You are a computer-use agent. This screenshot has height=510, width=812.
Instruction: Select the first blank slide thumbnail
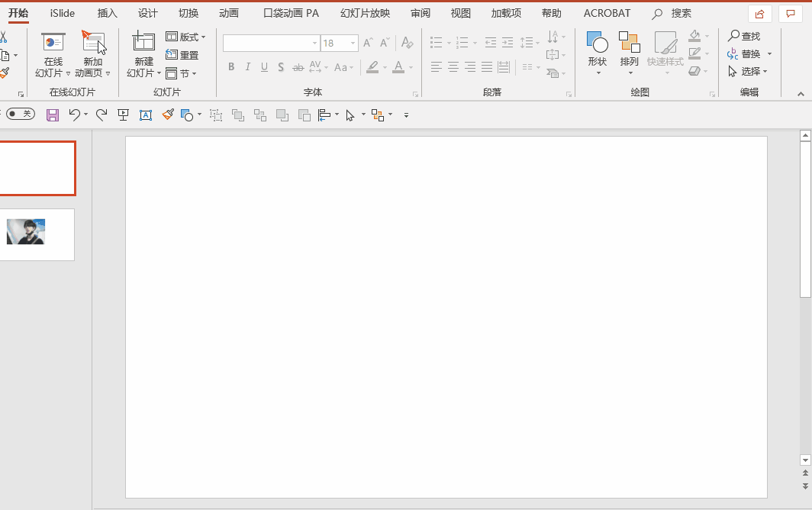[x=37, y=169]
